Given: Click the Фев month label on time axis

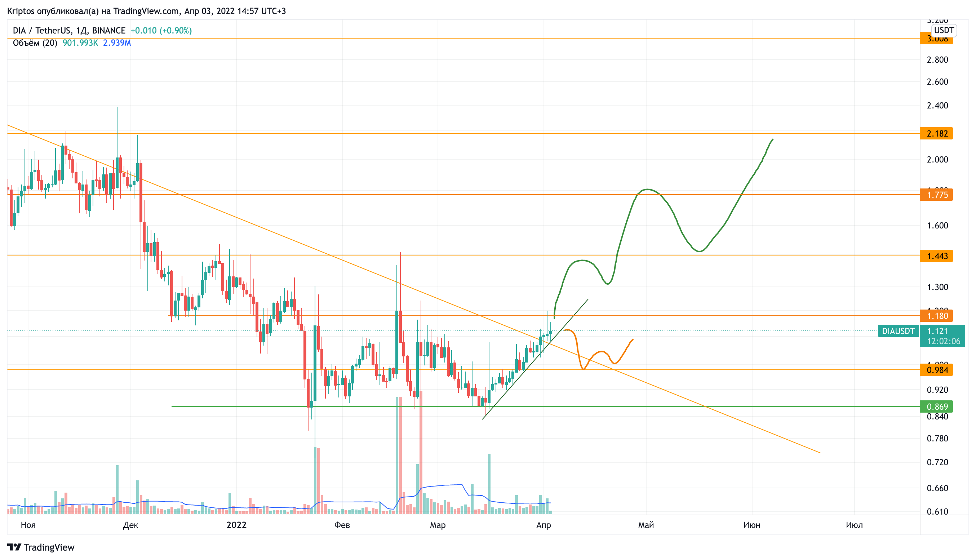Looking at the screenshot, I should (x=342, y=525).
